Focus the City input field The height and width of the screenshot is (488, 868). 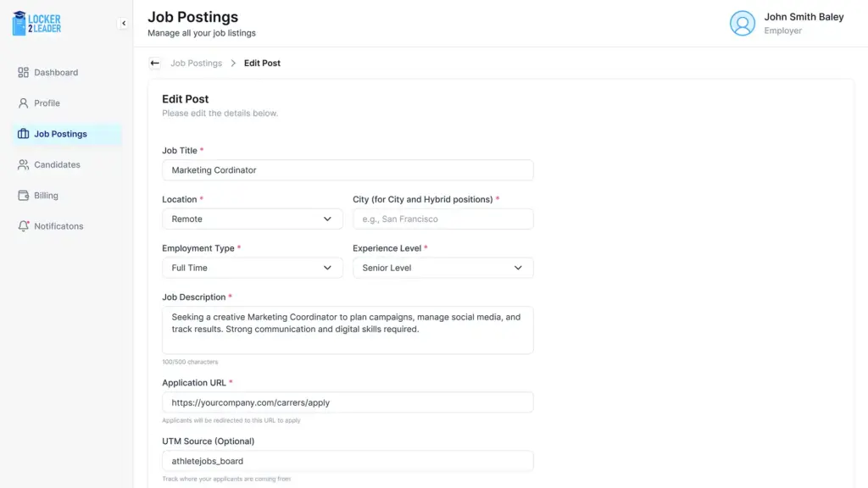click(x=442, y=219)
